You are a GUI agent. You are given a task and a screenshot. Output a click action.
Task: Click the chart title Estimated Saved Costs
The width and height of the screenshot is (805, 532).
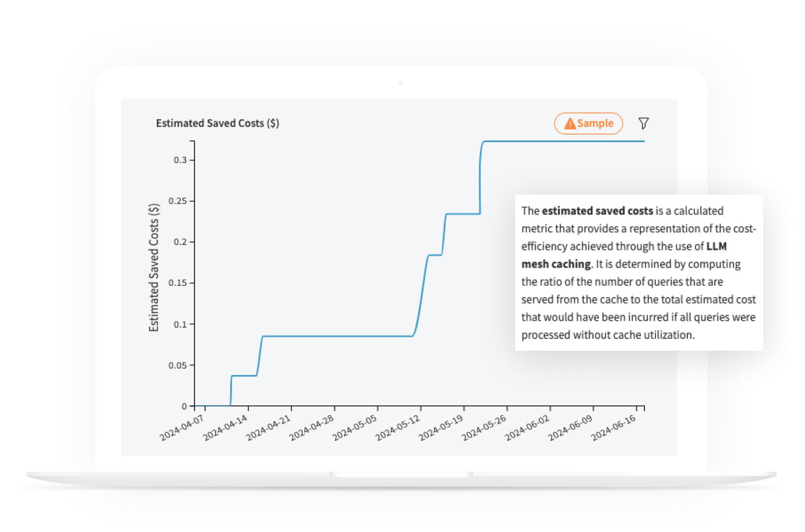[x=217, y=123]
